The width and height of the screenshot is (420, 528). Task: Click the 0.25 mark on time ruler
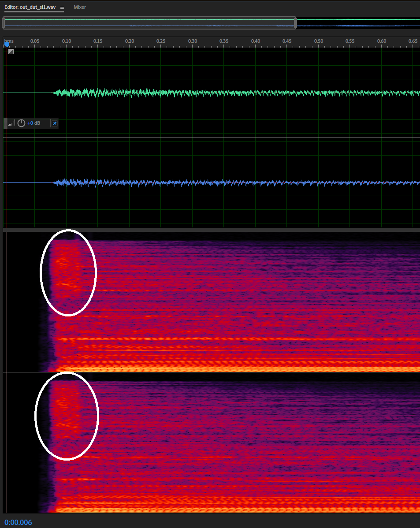[x=161, y=41]
